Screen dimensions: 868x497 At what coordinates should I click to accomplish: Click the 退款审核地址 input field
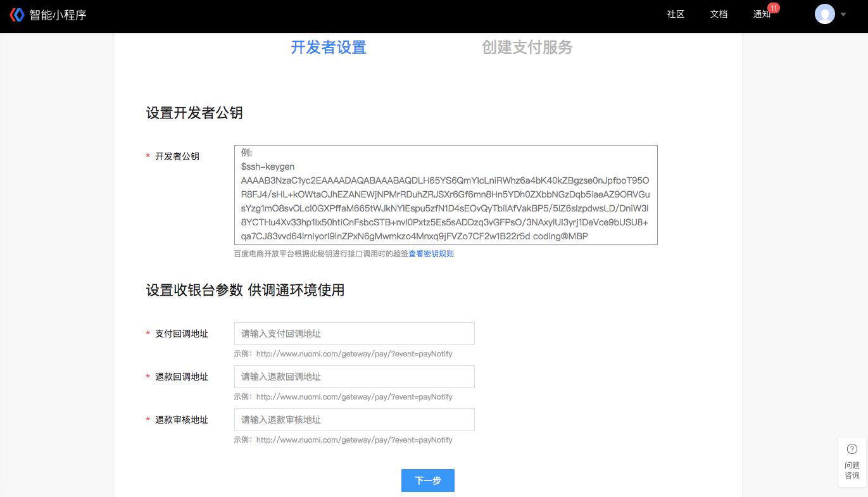point(354,420)
